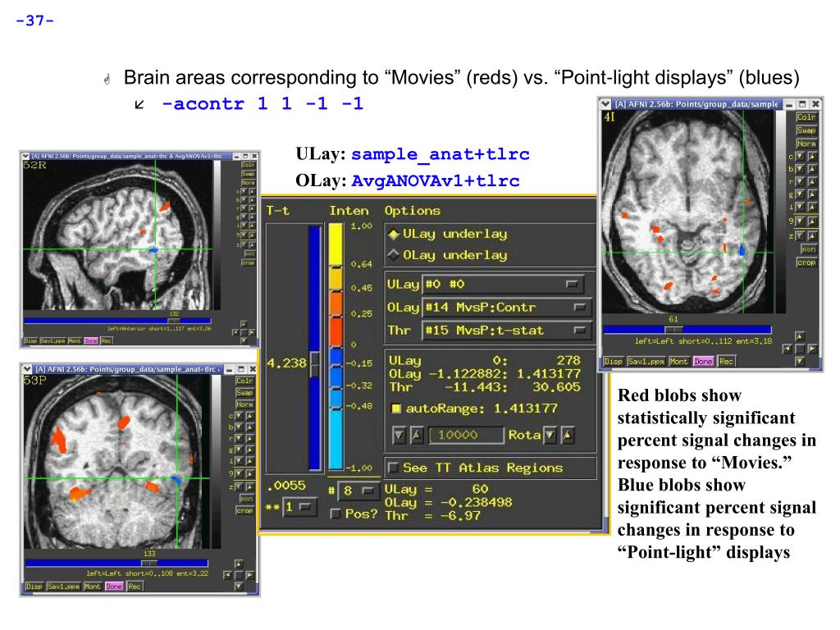This screenshot has height=630, width=840.
Task: Click Swap button in coronal 53P window
Action: click(244, 393)
